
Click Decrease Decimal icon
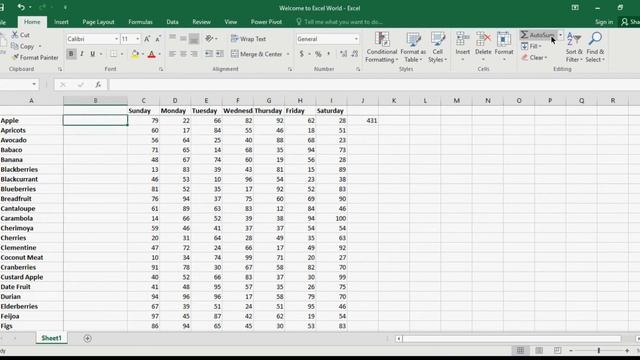pos(355,54)
